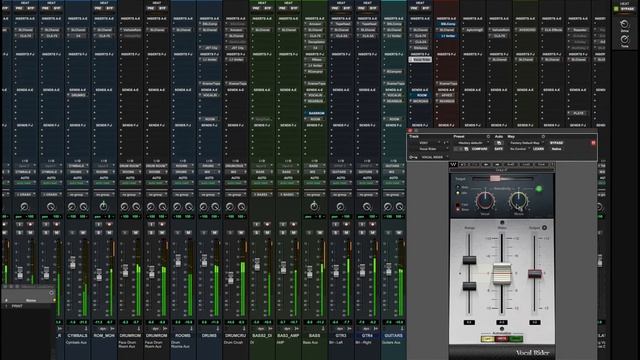Screen dimensions: 640x360
Task: Click the GUITARS right pan knob
Action: pos(399,207)
